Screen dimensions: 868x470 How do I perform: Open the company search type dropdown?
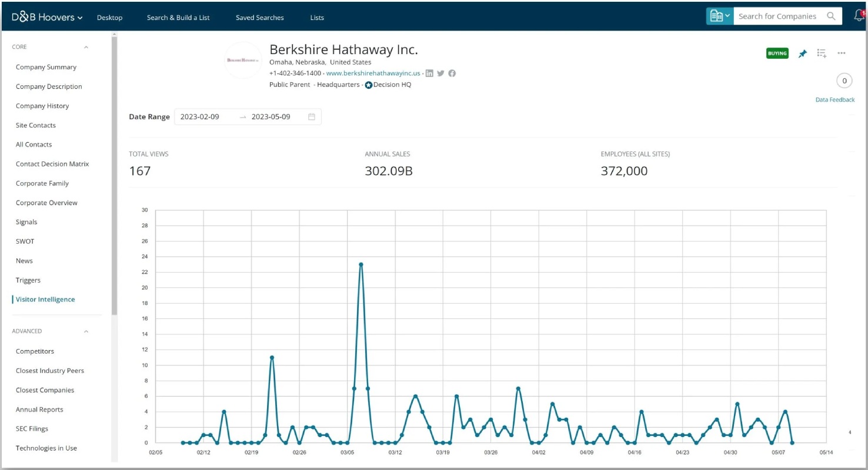tap(720, 16)
